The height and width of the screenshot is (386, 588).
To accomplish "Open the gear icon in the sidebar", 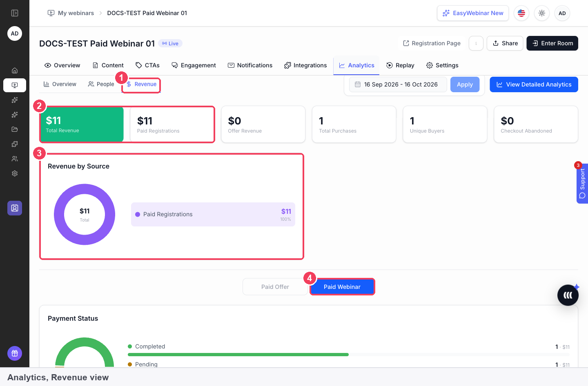I will coord(15,173).
